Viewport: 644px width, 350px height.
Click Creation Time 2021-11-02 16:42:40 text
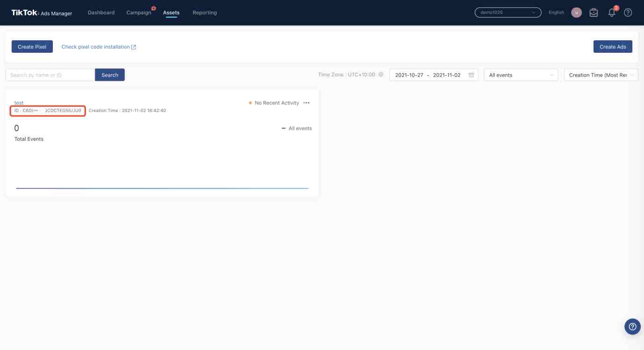[127, 111]
